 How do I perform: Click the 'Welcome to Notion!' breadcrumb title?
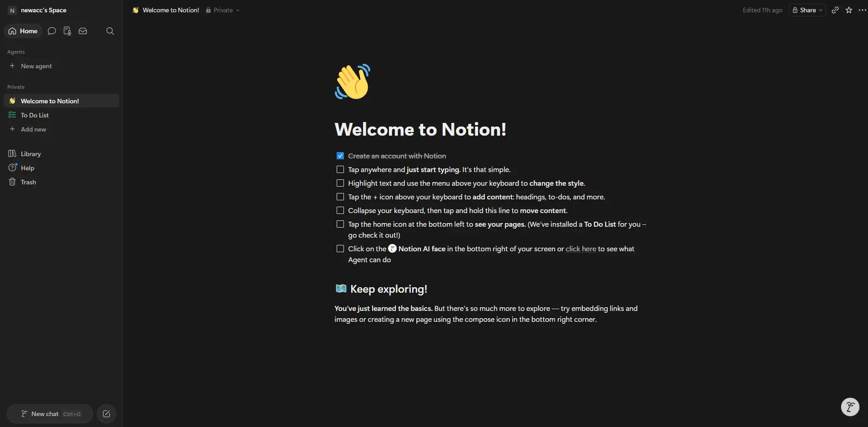coord(171,10)
